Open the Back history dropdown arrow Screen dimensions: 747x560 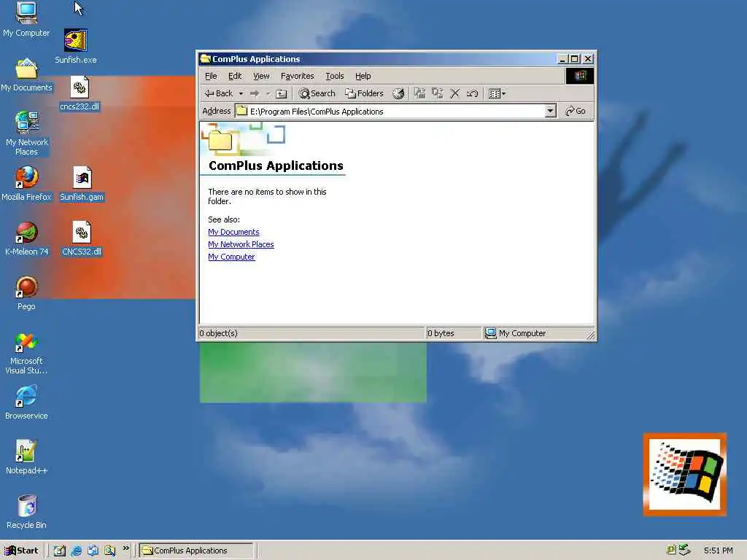click(241, 93)
